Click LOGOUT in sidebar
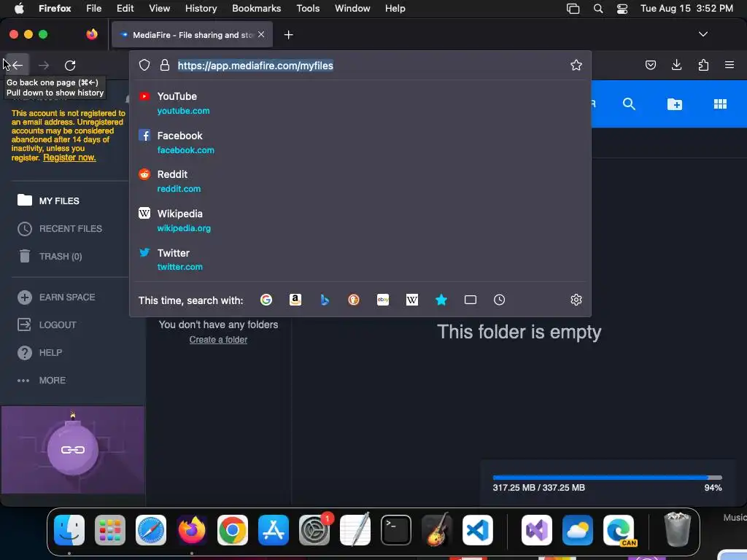The height and width of the screenshot is (560, 747). click(58, 324)
